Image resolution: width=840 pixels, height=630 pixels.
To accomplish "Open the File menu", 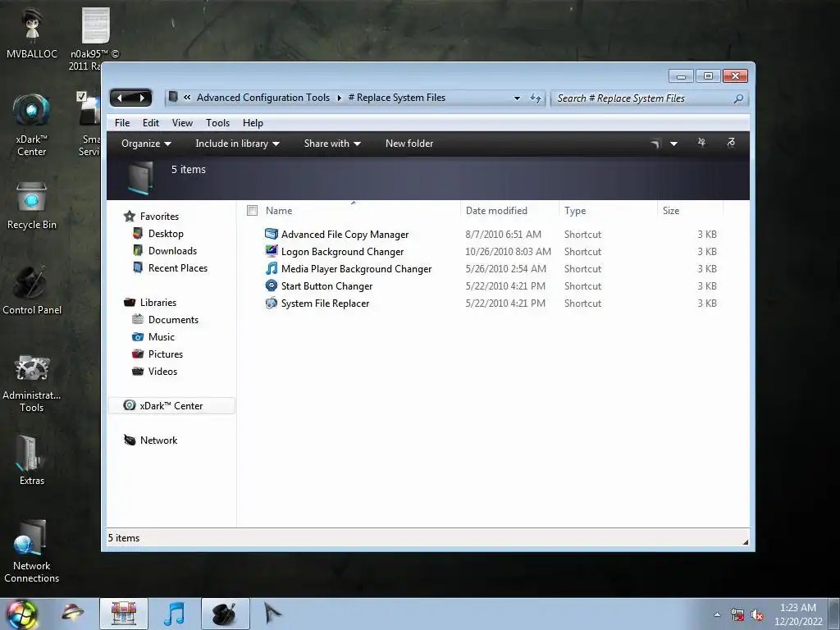I will [122, 123].
